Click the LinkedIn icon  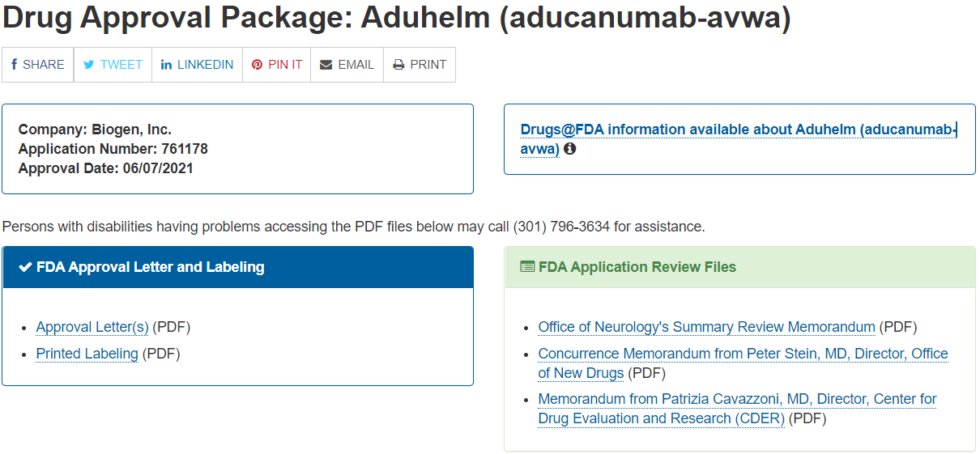point(166,65)
